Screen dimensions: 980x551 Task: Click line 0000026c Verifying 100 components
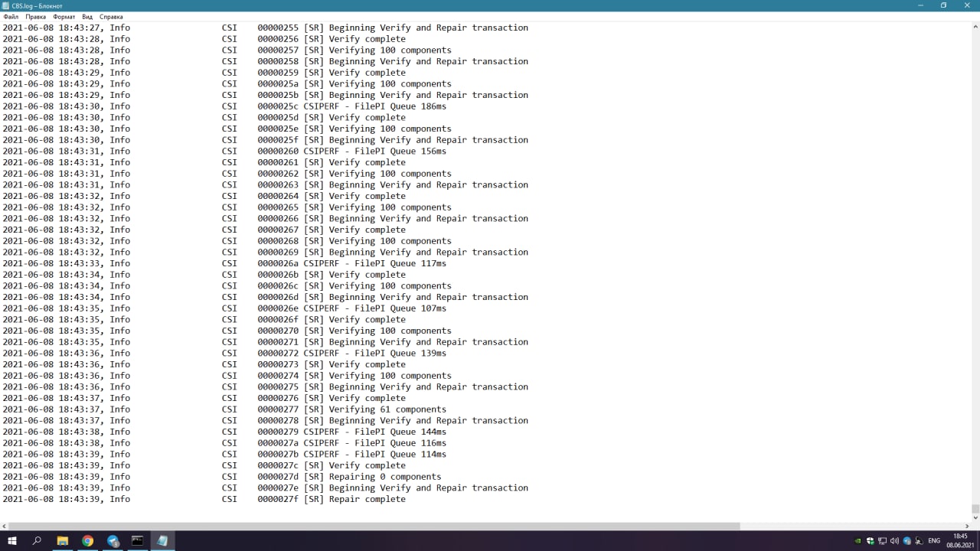pyautogui.click(x=227, y=285)
